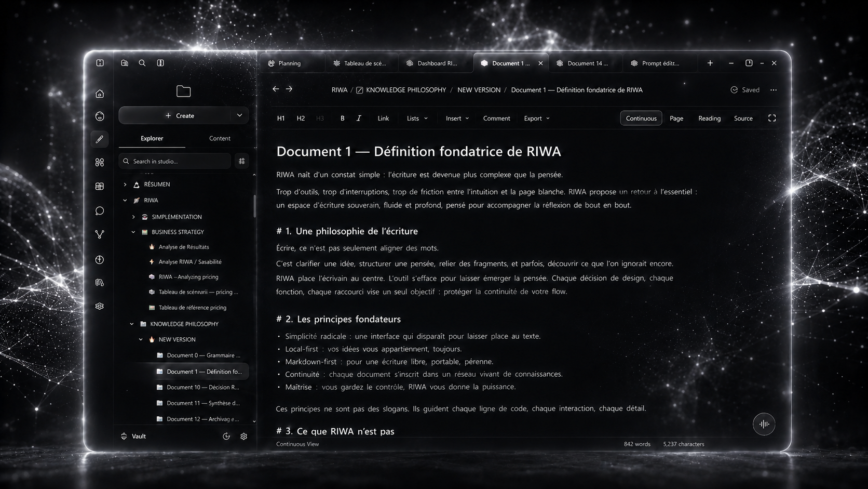868x489 pixels.
Task: Open the chat bubble icon in sidebar
Action: [x=100, y=210]
